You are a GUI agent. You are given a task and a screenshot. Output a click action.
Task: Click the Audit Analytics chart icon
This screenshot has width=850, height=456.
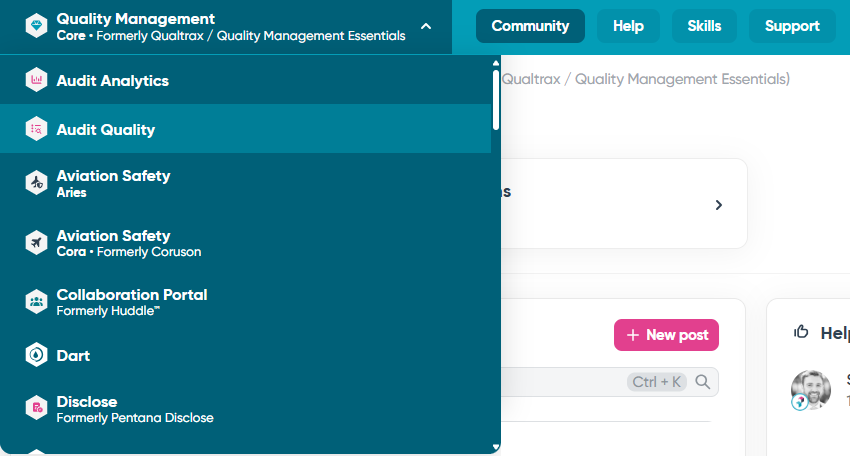(x=37, y=80)
